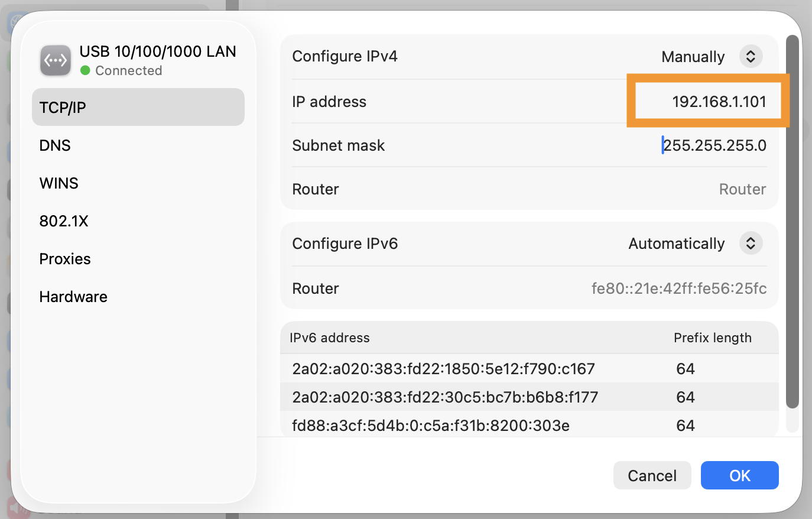Image resolution: width=812 pixels, height=519 pixels.
Task: Select the TCP/IP sidebar tab
Action: 138,108
